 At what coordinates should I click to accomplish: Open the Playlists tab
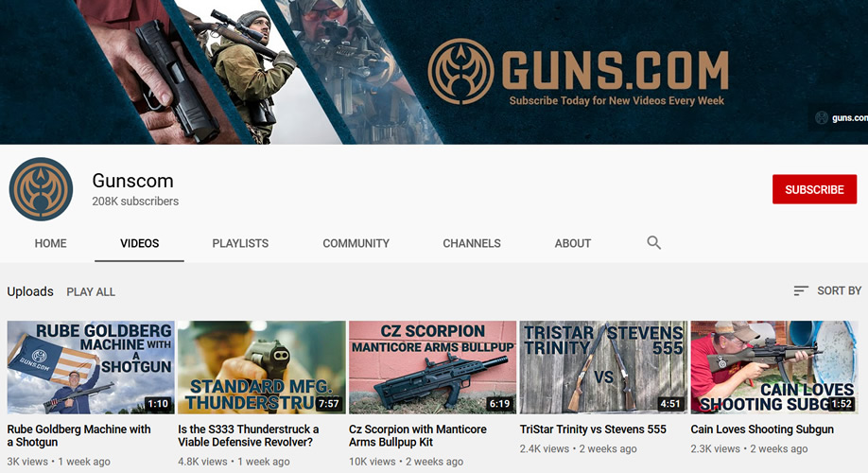[240, 243]
